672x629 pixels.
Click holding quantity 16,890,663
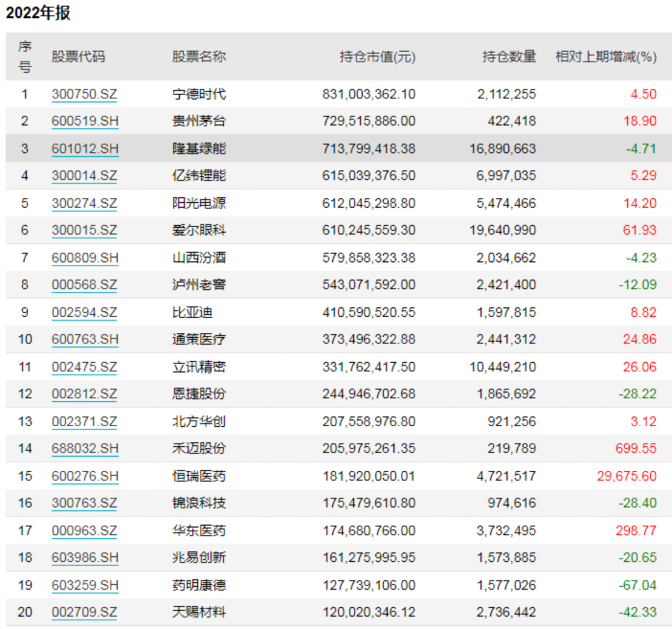pos(502,149)
